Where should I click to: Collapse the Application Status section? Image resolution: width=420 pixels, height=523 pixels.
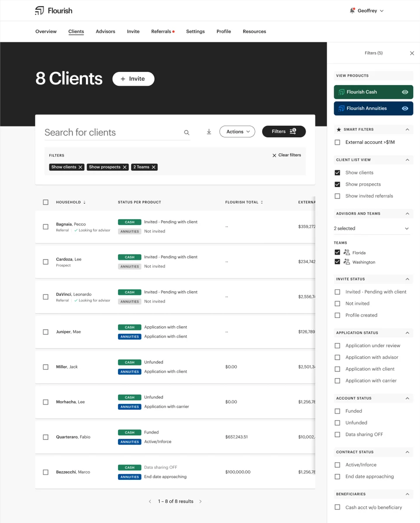pos(407,333)
